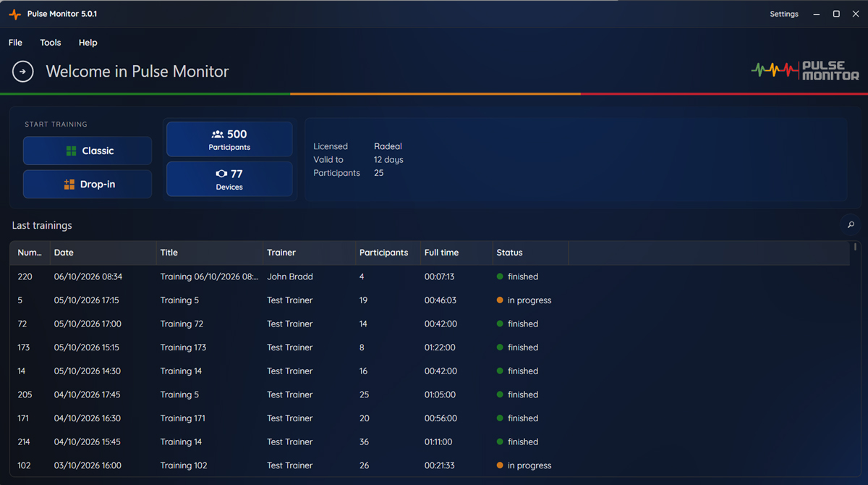Select Training 102 title cell
The width and height of the screenshot is (868, 485).
coord(184,465)
